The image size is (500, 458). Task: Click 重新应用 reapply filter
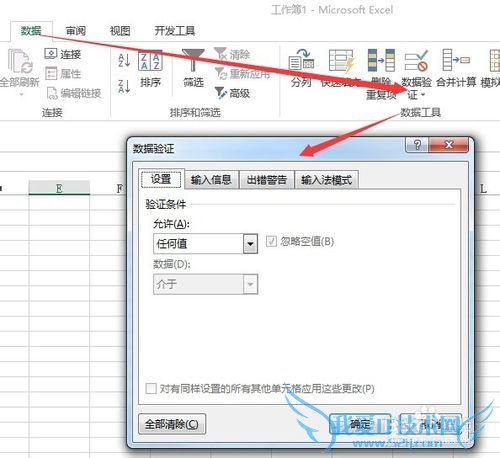[242, 74]
